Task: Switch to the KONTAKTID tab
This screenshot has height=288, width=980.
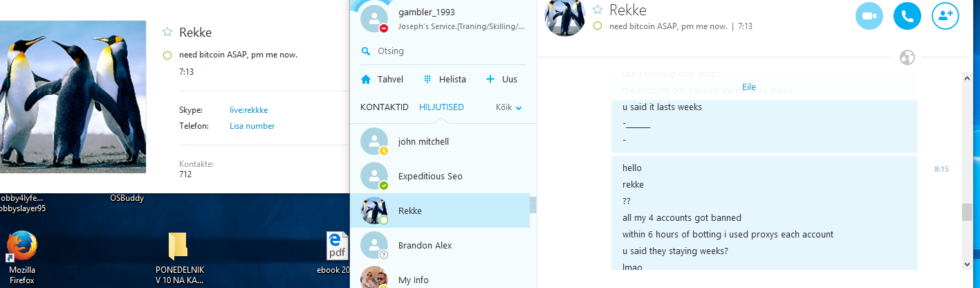Action: (x=384, y=107)
